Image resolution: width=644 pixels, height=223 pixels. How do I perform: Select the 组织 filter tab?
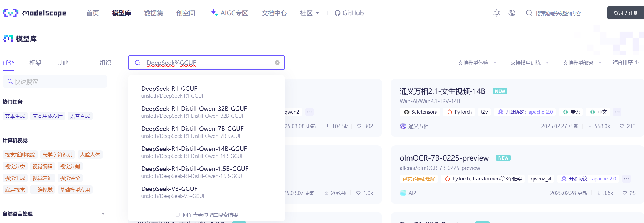[105, 63]
